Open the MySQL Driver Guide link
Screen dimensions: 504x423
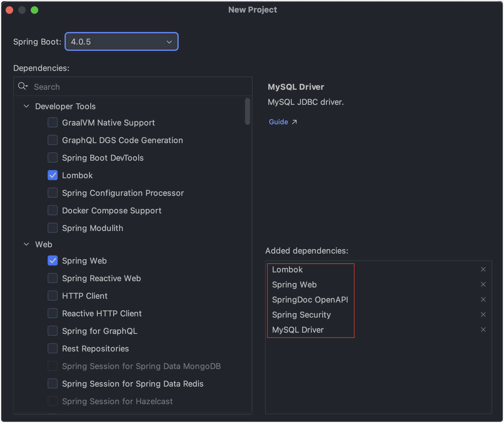click(x=278, y=122)
